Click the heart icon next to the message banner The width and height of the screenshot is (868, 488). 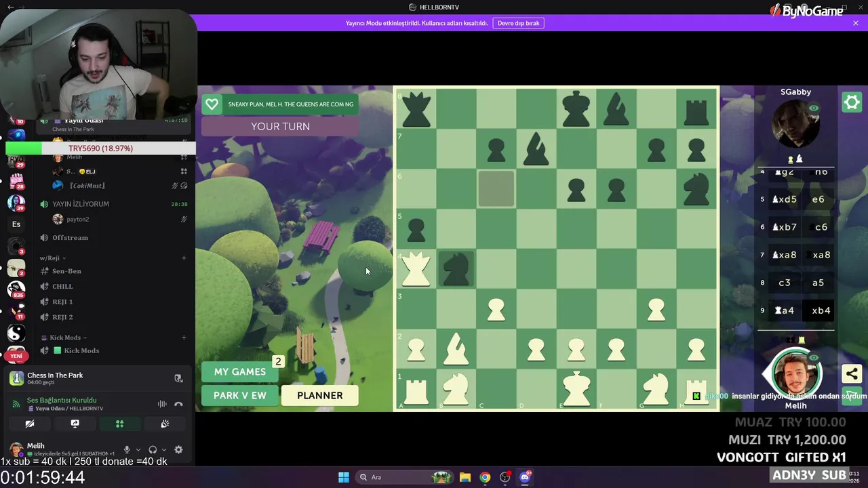point(212,104)
